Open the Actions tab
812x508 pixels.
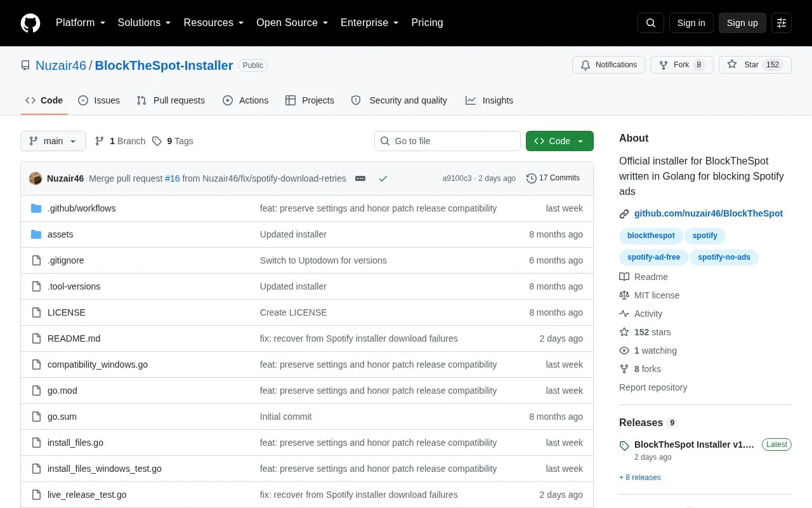point(246,100)
